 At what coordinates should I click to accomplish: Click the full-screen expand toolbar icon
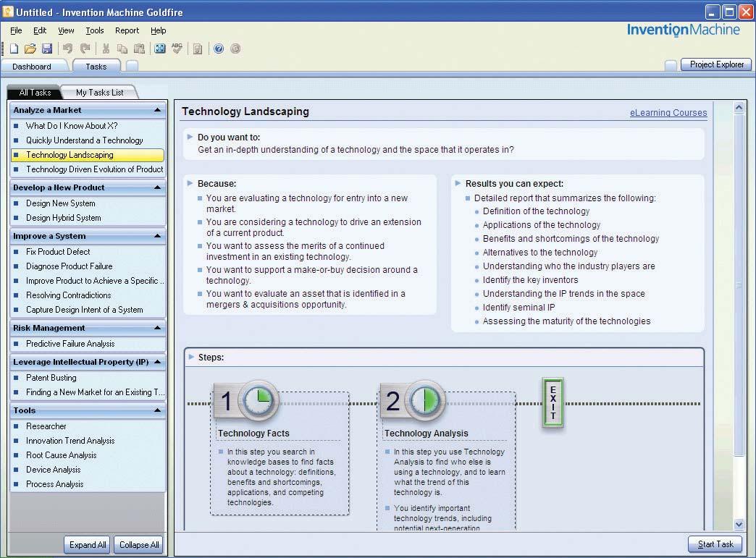click(160, 48)
